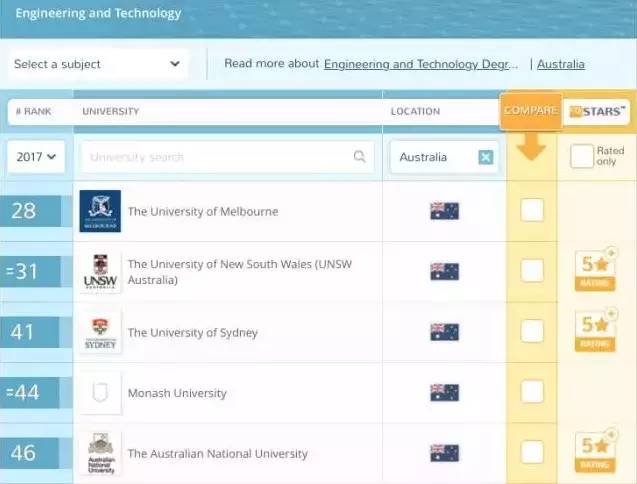Click Australian flag in Melbourne row
The height and width of the screenshot is (484, 637).
click(x=444, y=211)
